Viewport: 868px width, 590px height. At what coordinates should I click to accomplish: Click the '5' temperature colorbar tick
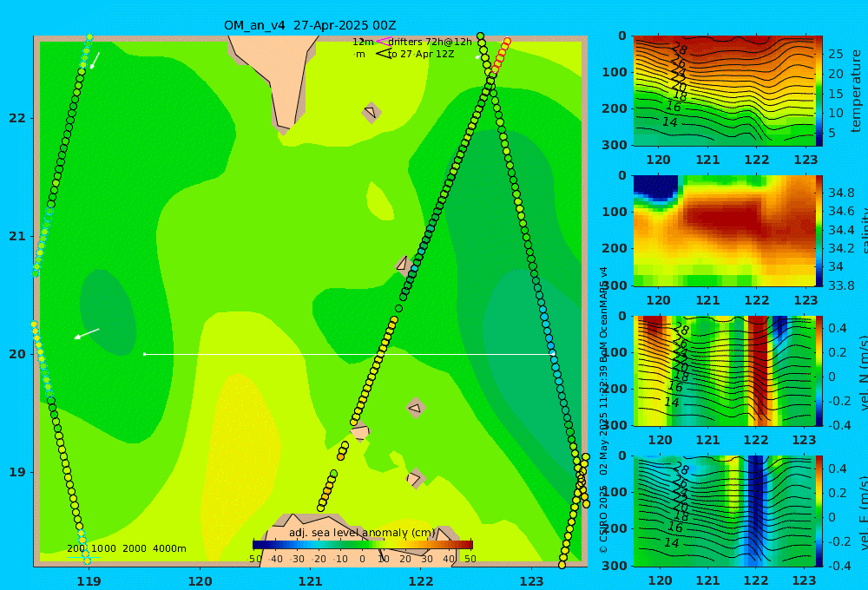[832, 133]
